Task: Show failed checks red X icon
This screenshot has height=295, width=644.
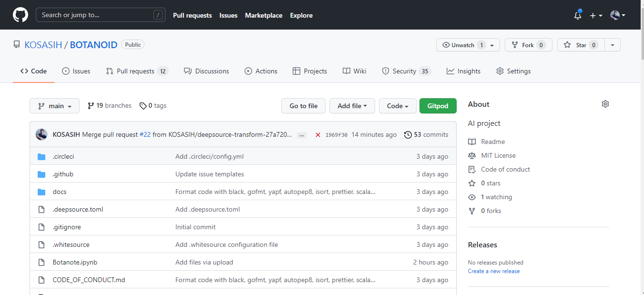Action: point(317,135)
